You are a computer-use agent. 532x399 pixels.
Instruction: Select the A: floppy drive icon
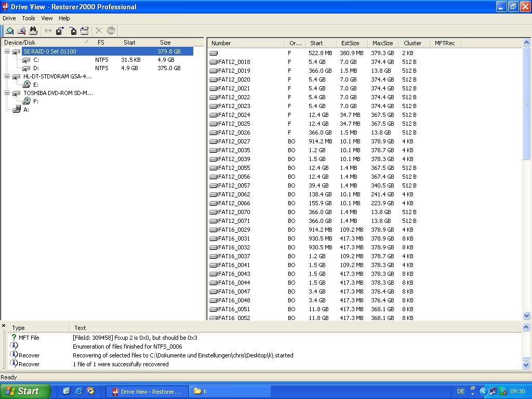point(17,109)
